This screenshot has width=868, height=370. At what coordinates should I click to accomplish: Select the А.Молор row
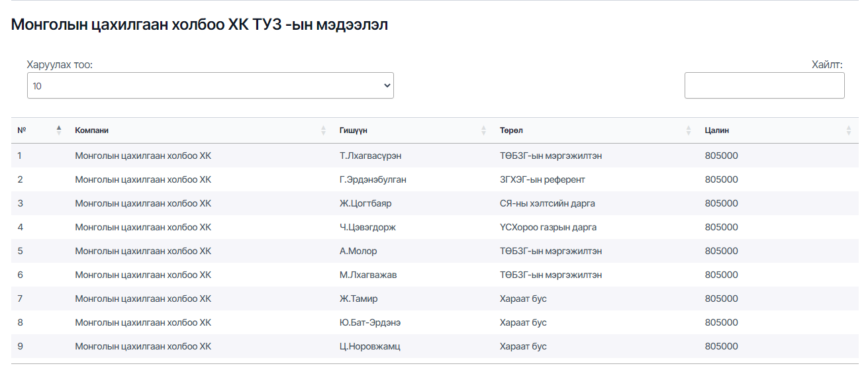[358, 251]
